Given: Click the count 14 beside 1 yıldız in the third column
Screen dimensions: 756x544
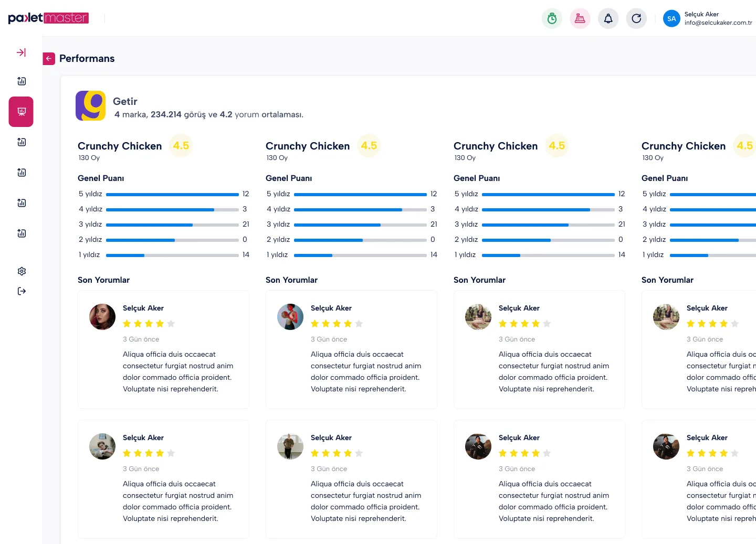Looking at the screenshot, I should click(x=622, y=254).
